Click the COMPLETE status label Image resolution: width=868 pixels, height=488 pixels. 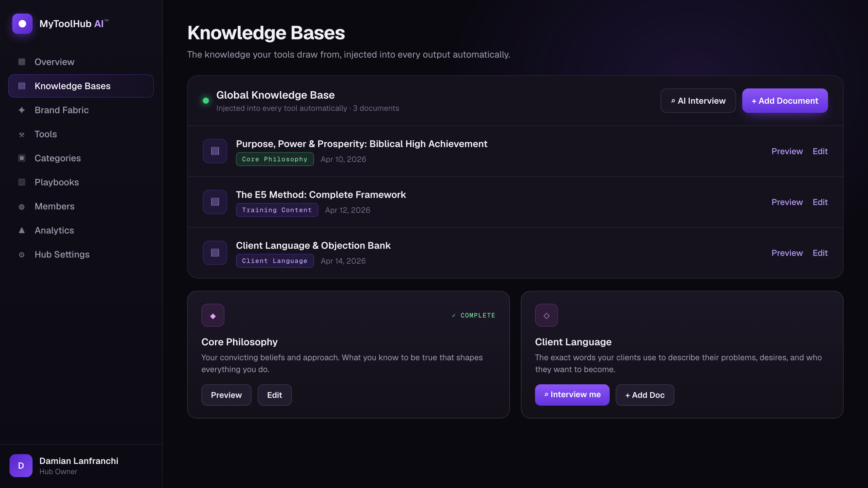coord(473,316)
